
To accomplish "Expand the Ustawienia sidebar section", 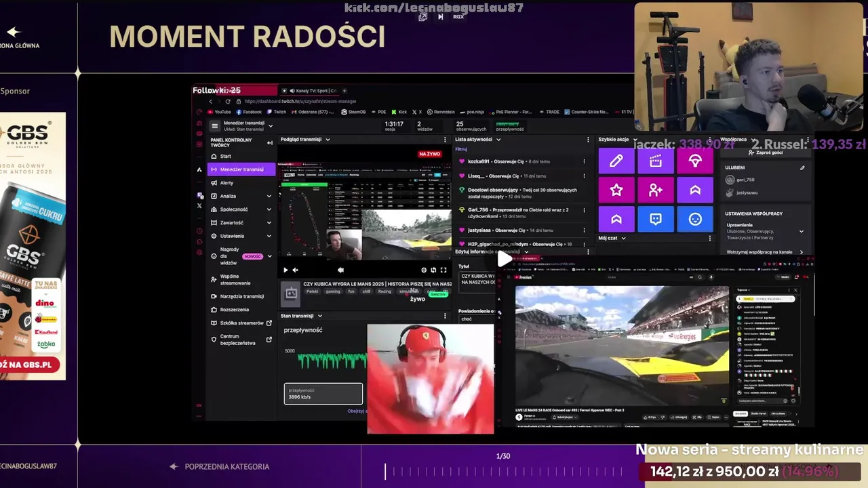I will [269, 236].
